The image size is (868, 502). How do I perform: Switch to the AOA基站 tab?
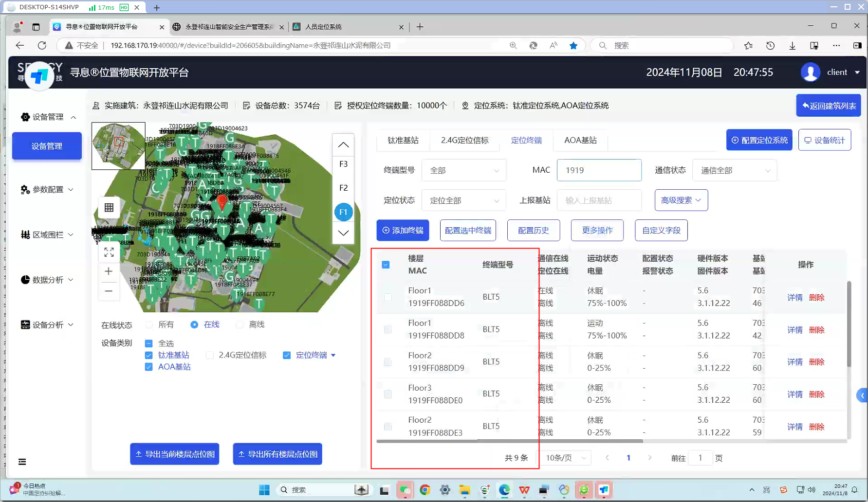click(580, 140)
